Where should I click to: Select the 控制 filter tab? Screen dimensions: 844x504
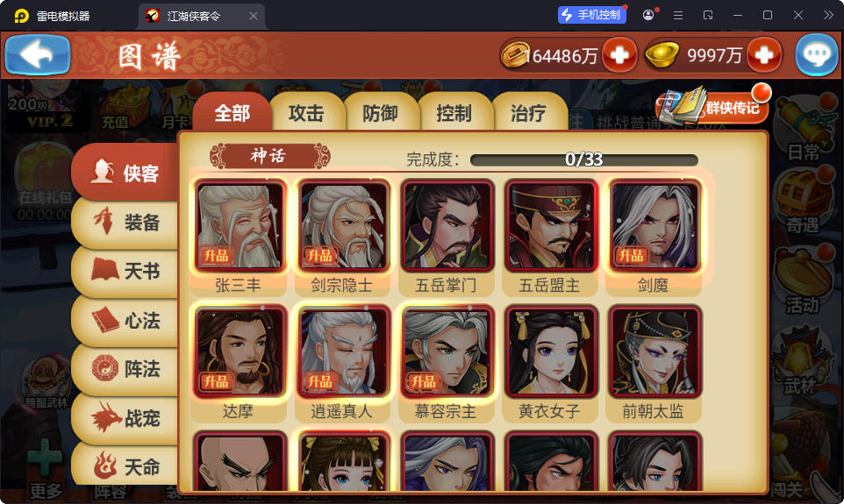[454, 113]
